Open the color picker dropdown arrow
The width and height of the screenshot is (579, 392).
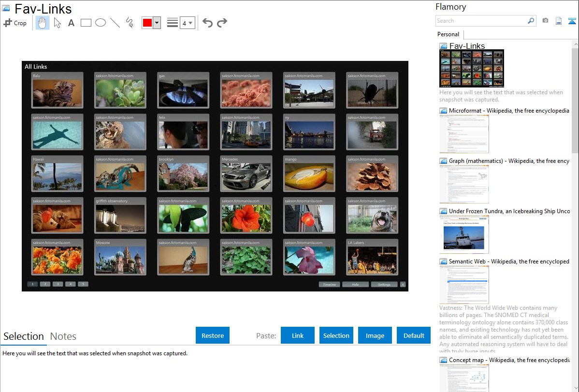point(157,23)
